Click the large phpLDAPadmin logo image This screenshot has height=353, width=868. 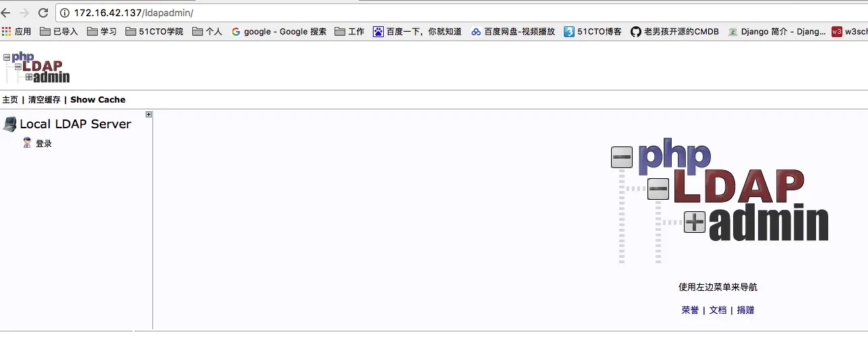[720, 202]
